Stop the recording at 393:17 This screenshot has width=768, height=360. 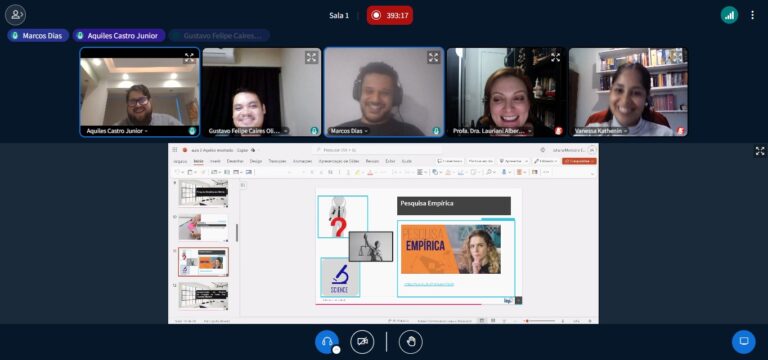tap(389, 15)
